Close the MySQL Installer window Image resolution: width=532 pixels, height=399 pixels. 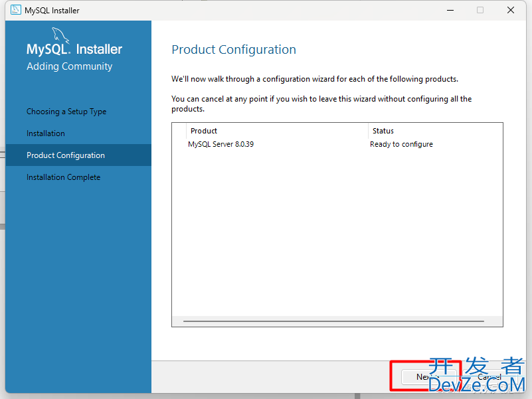[511, 10]
